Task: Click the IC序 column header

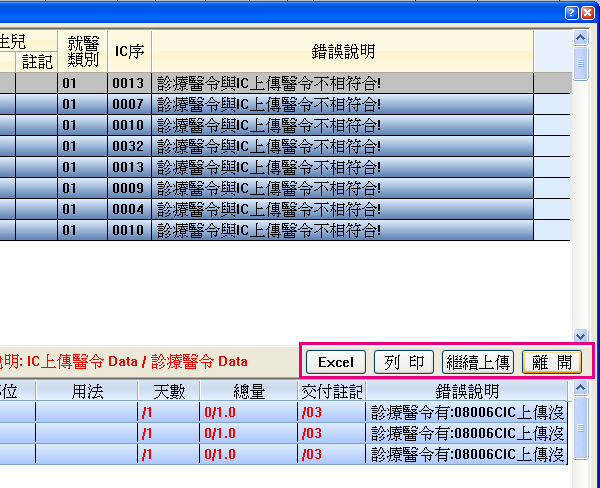Action: coord(128,50)
